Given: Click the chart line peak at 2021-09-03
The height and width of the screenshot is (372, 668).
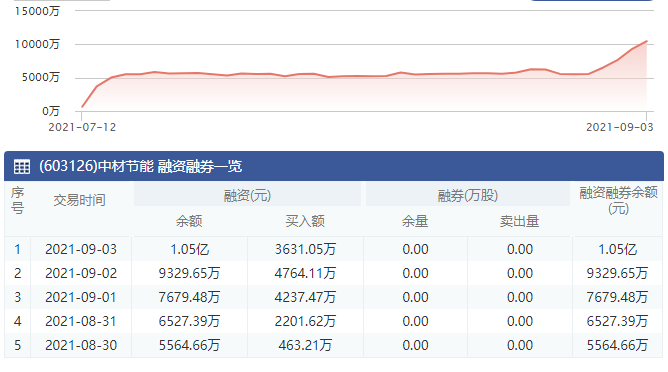Looking at the screenshot, I should [x=647, y=41].
